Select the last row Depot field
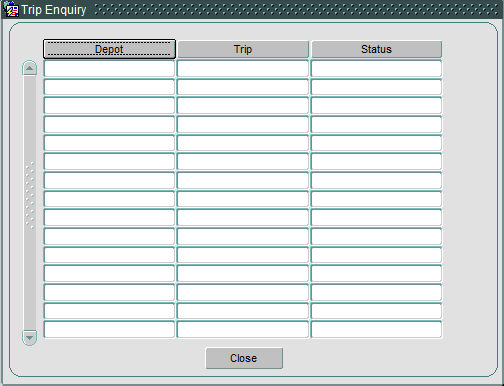The height and width of the screenshot is (386, 504). (109, 330)
